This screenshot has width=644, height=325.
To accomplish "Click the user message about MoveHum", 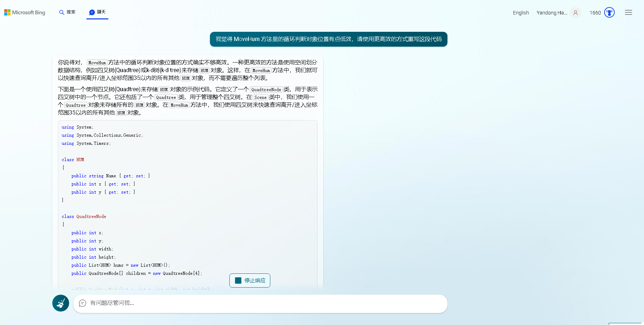I will pyautogui.click(x=329, y=39).
